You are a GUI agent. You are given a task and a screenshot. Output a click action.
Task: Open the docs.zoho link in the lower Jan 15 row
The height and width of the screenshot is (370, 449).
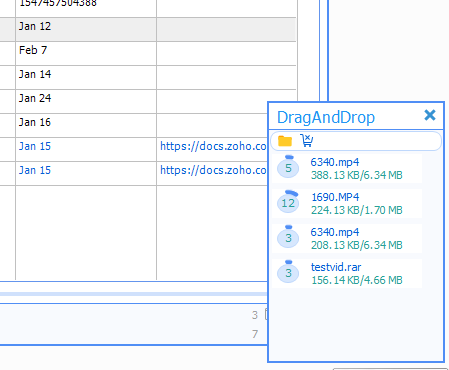pos(213,170)
